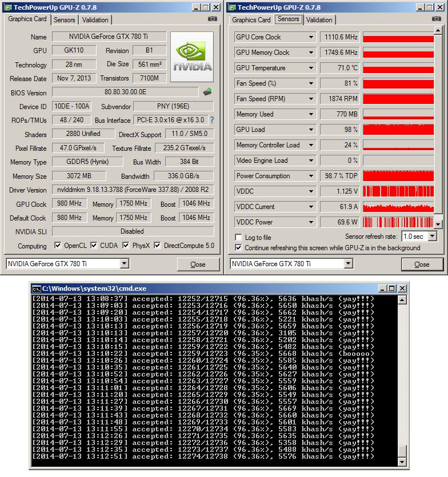Open the Video Engine Load dropdown
The height and width of the screenshot is (477, 448).
tap(311, 161)
